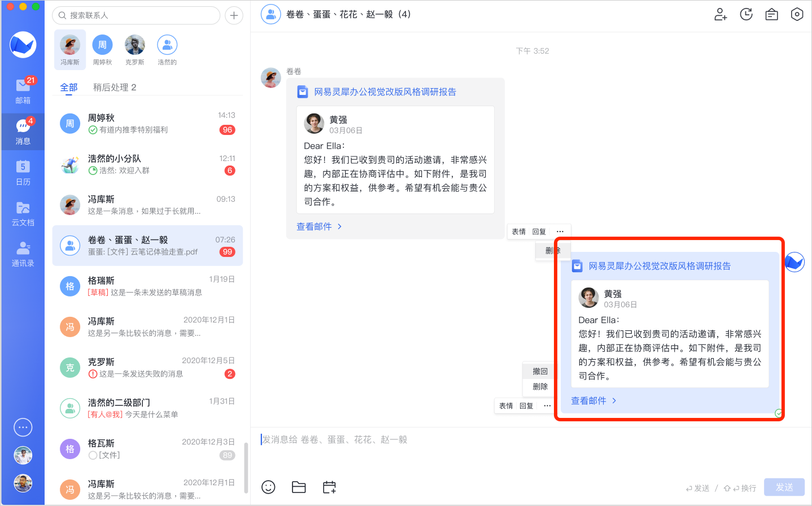This screenshot has height=506, width=812.
Task: Open 冯库斯 chat from 09:13
Action: point(147,205)
